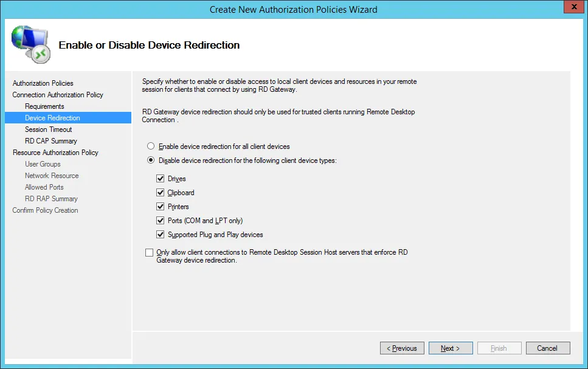Select Disable device redirection for device types

pos(150,160)
